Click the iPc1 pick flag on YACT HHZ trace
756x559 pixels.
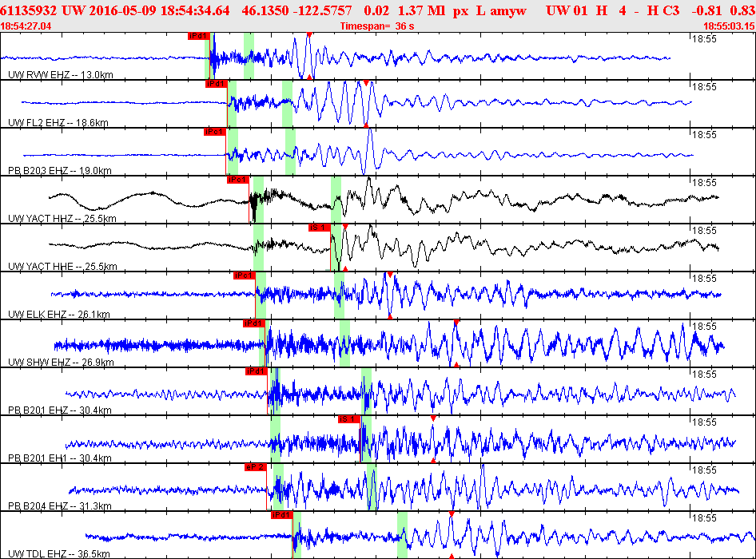(237, 180)
